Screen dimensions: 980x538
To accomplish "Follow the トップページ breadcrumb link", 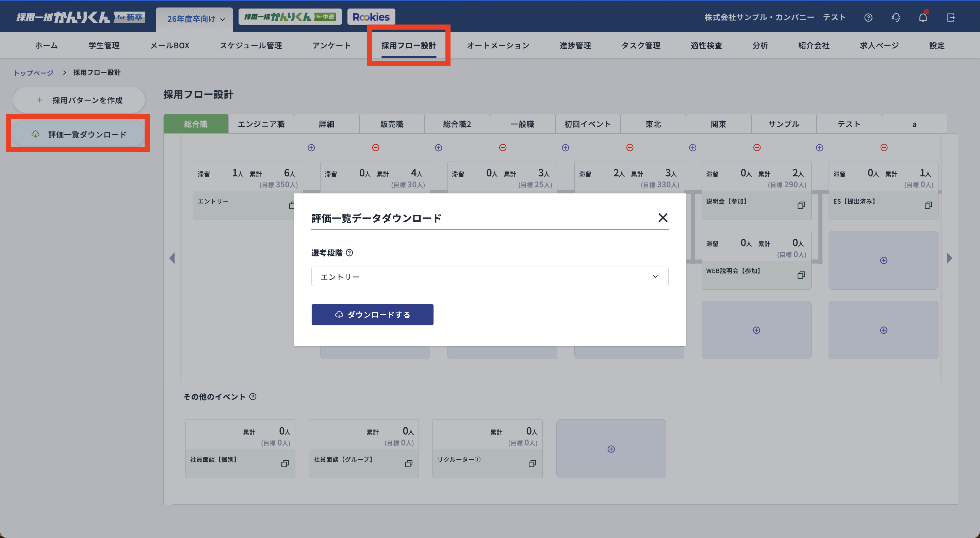I will [x=33, y=72].
